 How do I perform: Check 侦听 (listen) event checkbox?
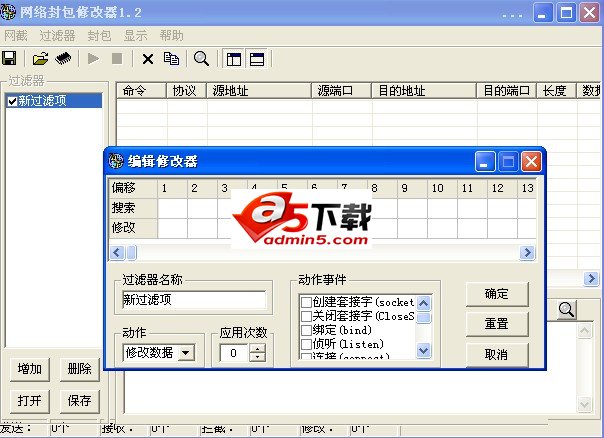[x=306, y=344]
